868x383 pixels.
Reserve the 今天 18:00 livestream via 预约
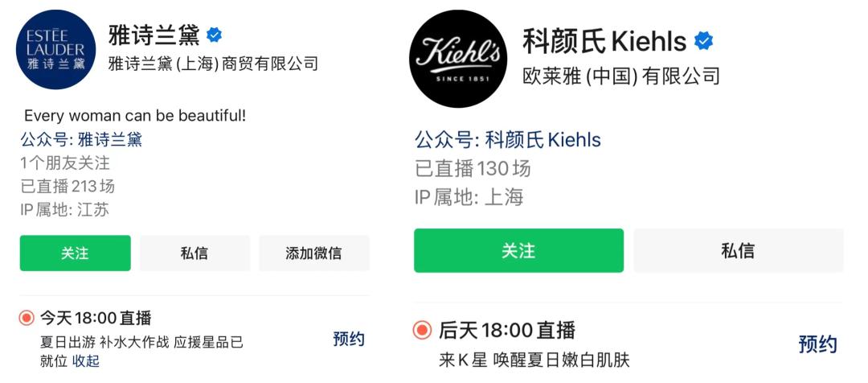349,339
